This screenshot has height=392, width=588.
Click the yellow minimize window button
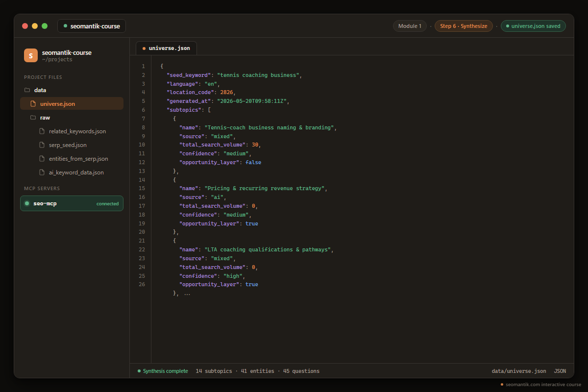pyautogui.click(x=35, y=26)
